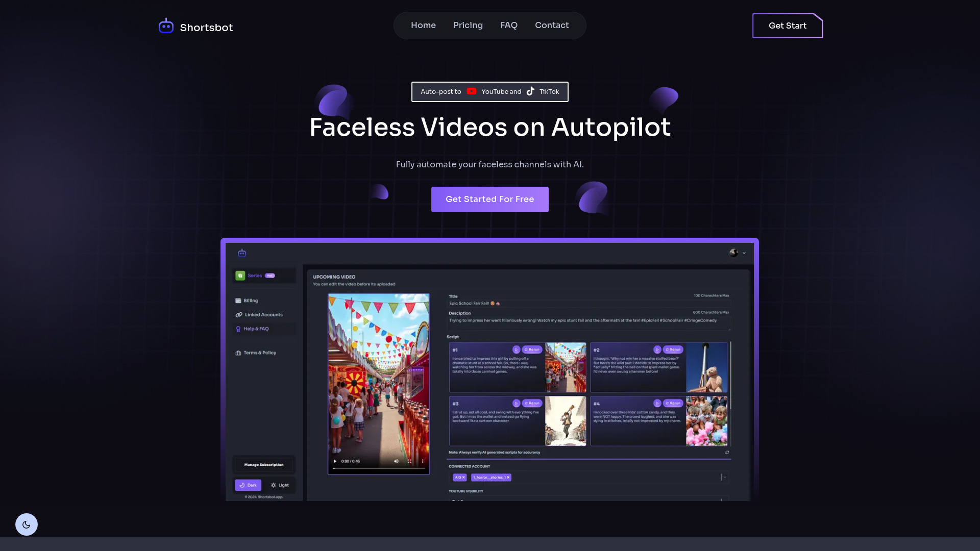Click the Billing menu icon
The image size is (980, 551).
tap(239, 300)
